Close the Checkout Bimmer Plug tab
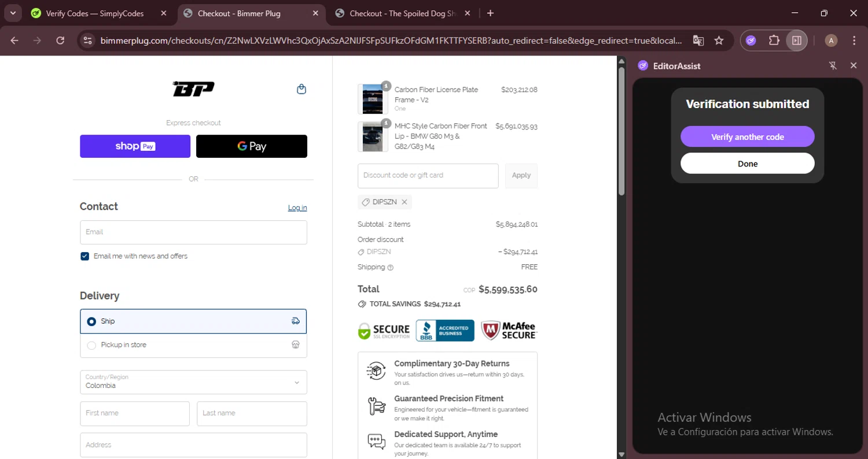Viewport: 868px width, 459px height. [315, 13]
